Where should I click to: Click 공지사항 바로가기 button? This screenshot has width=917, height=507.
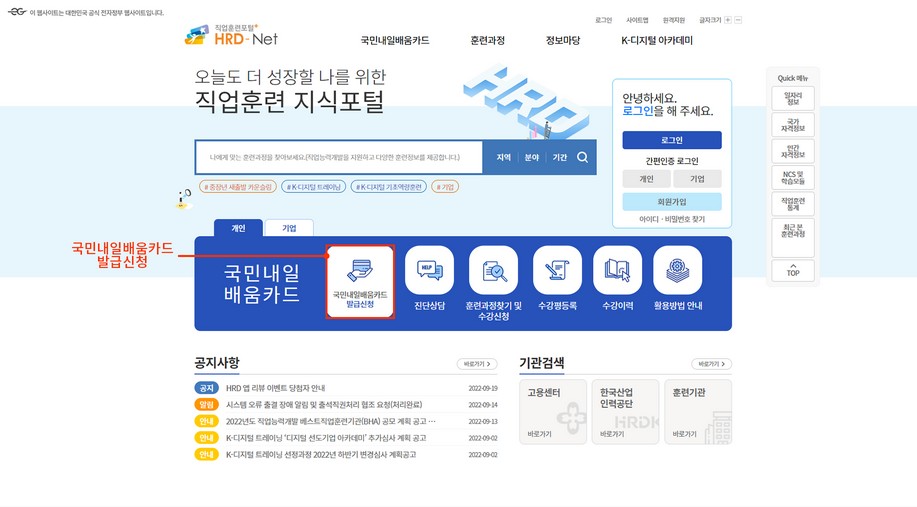pos(477,364)
